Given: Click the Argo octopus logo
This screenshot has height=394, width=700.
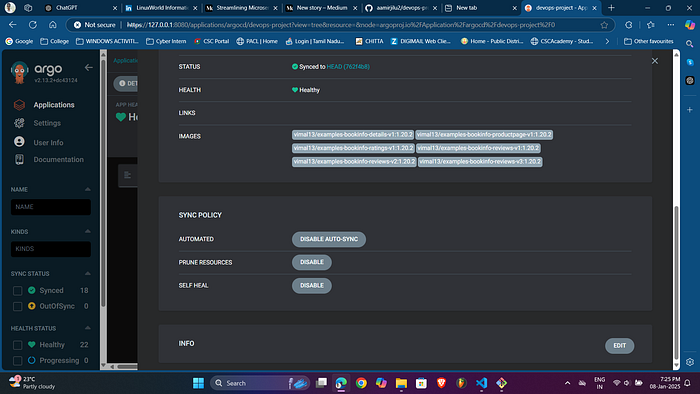Looking at the screenshot, I should point(19,73).
